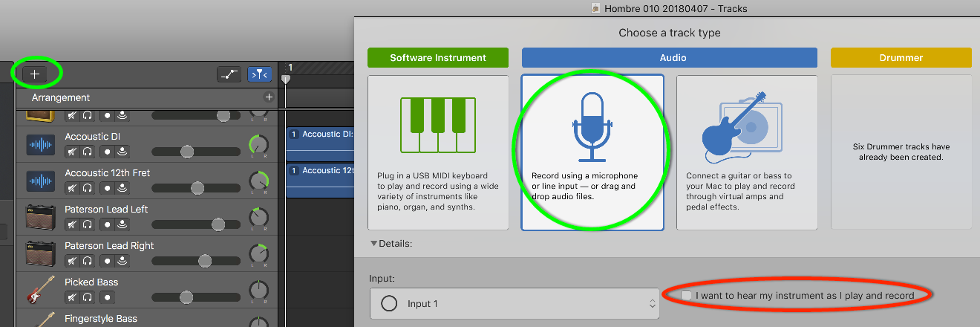This screenshot has width=980, height=327.
Task: Click the Paterson Lead Right amp icon
Action: (41, 253)
